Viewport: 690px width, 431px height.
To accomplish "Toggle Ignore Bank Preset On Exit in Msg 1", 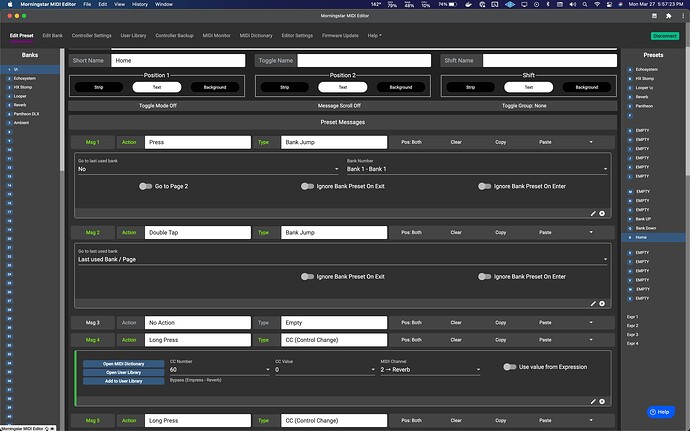I will click(x=307, y=186).
